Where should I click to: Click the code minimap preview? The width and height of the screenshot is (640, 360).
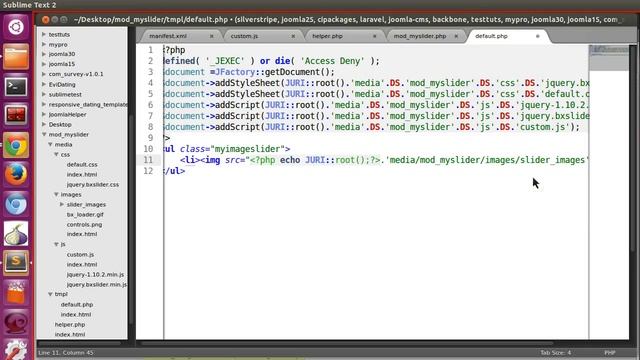click(609, 58)
